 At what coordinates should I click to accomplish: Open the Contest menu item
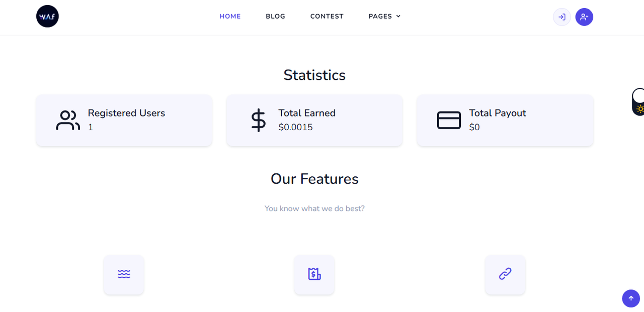(x=327, y=16)
